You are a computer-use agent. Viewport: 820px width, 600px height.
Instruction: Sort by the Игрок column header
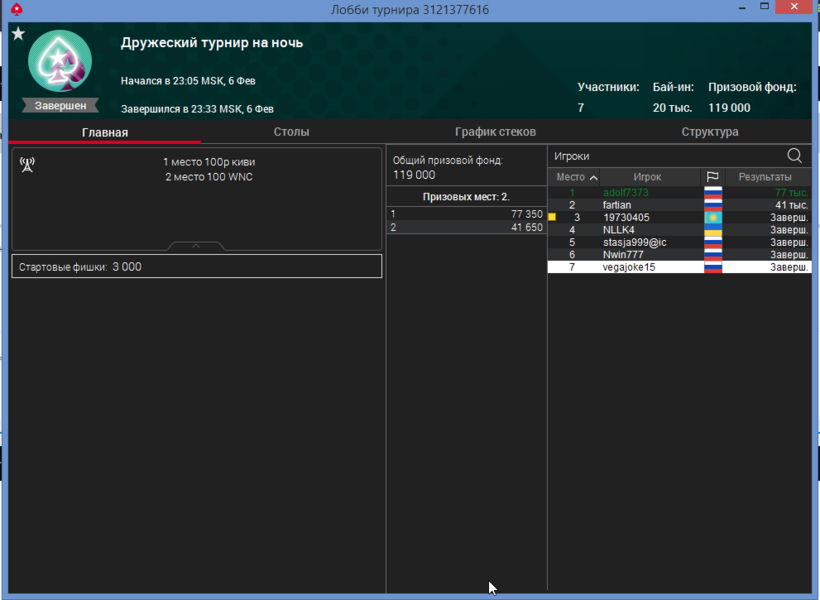(647, 177)
